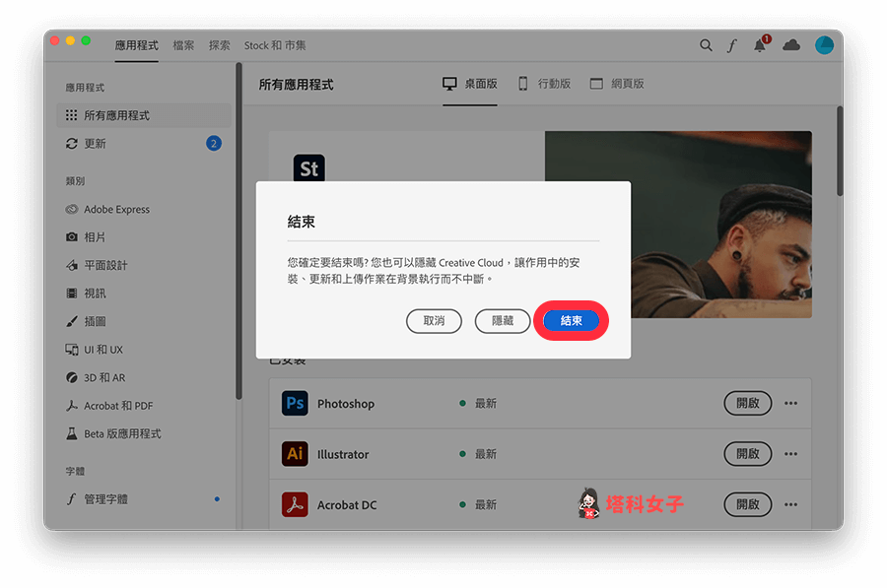This screenshot has height=588, width=887.
Task: Switch to the Stock 和 市集 tab
Action: (x=275, y=45)
